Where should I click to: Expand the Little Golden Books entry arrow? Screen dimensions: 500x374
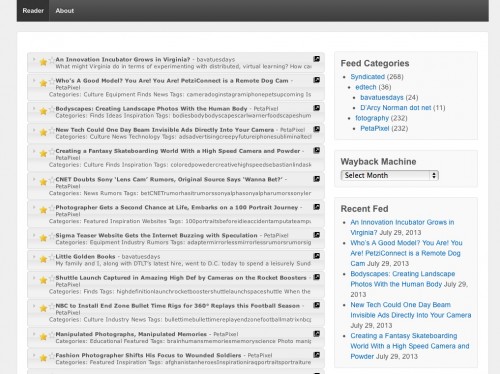(x=34, y=256)
